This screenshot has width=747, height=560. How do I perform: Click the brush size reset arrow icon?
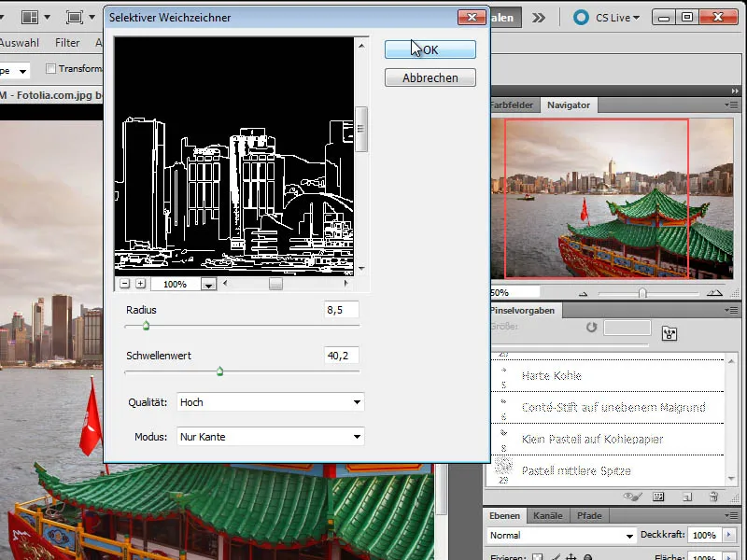click(591, 328)
